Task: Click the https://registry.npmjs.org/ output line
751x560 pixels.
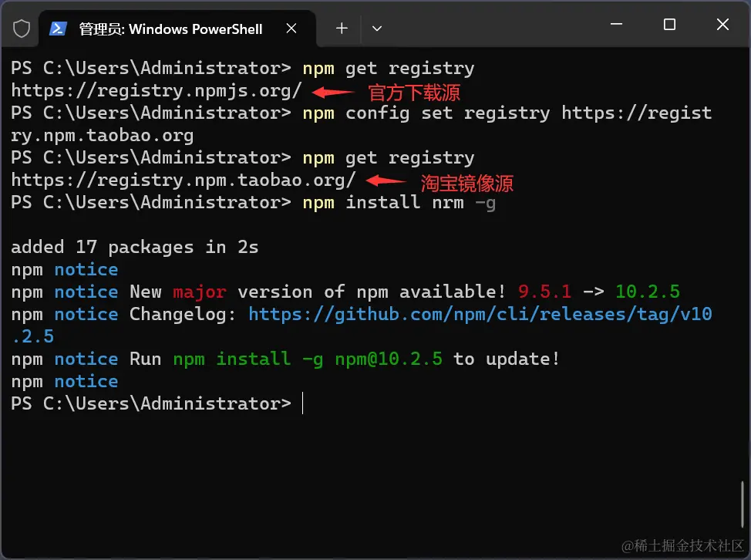Action: 157,90
